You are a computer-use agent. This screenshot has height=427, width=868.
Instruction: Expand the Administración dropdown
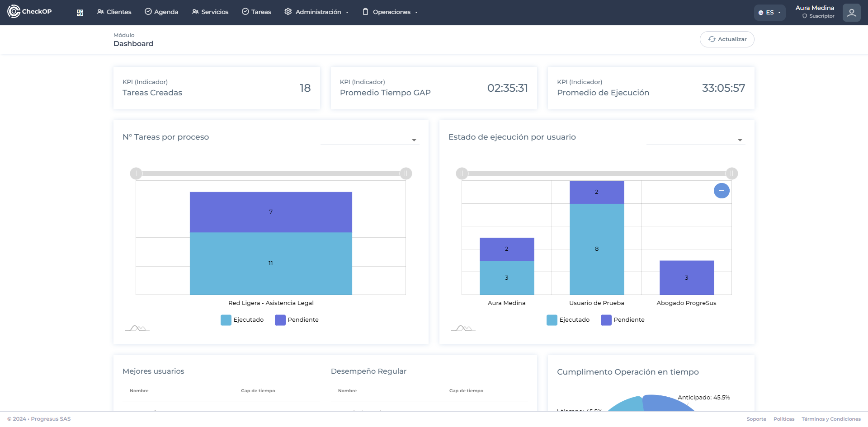point(316,12)
